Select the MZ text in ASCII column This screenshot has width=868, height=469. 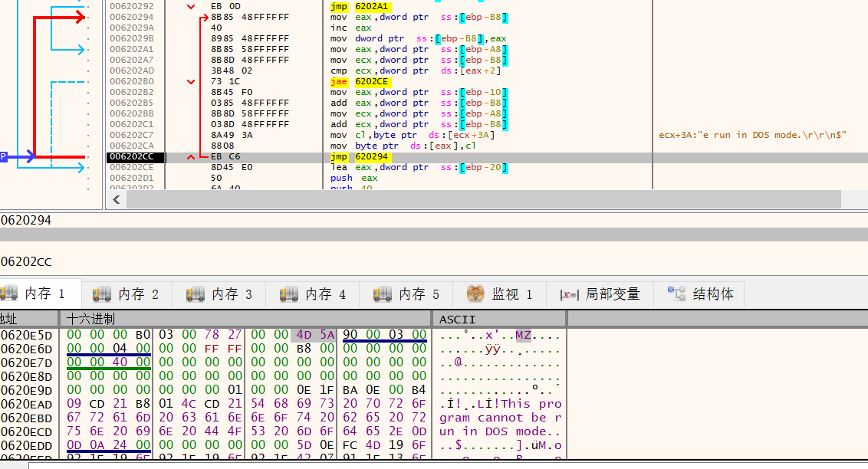click(x=523, y=335)
